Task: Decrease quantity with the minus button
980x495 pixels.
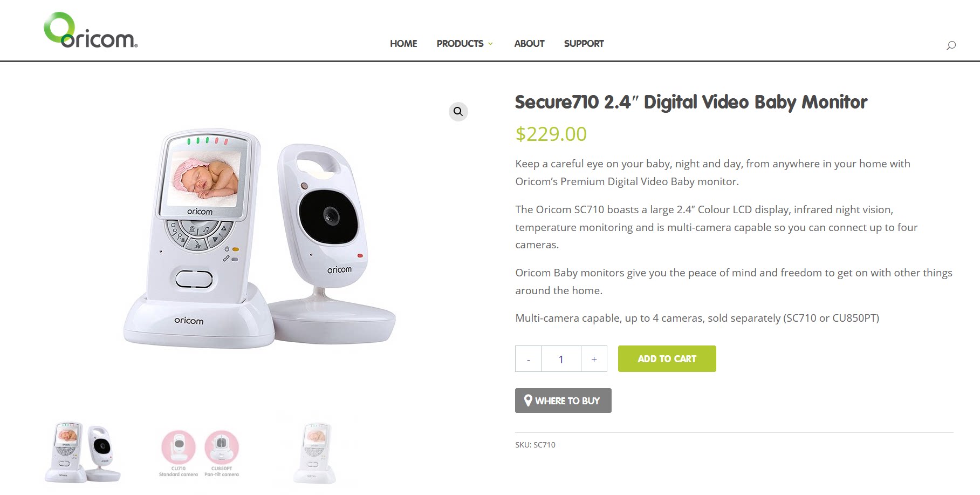Action: tap(528, 359)
